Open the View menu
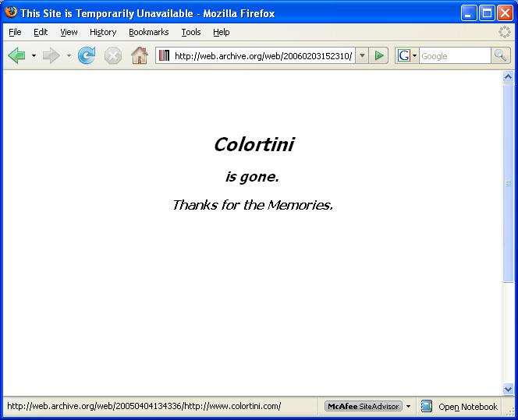The image size is (518, 420). coord(69,32)
